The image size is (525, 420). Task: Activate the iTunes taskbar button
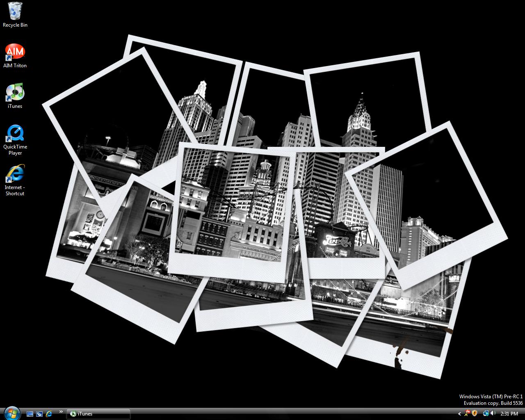(x=98, y=414)
